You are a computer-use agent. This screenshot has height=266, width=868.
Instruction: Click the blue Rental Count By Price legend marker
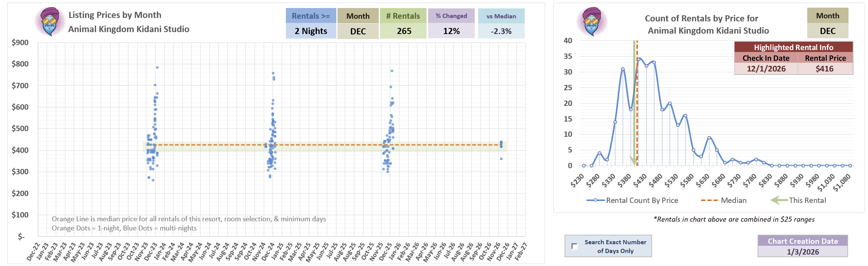pyautogui.click(x=595, y=200)
